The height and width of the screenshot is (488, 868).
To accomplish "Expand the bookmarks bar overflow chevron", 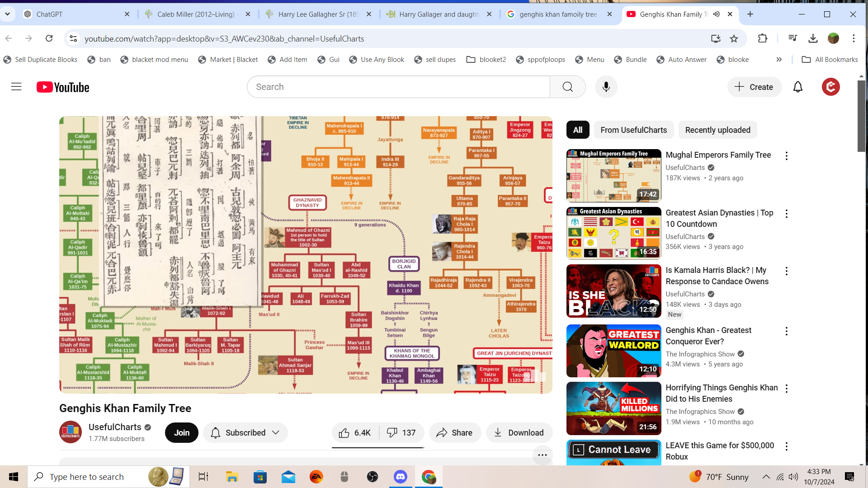I will 779,60.
